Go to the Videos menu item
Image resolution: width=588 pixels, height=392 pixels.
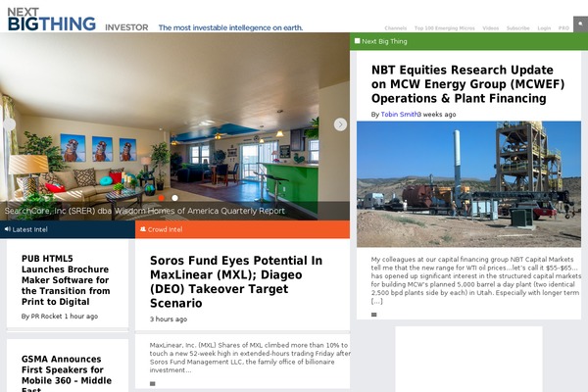click(491, 28)
